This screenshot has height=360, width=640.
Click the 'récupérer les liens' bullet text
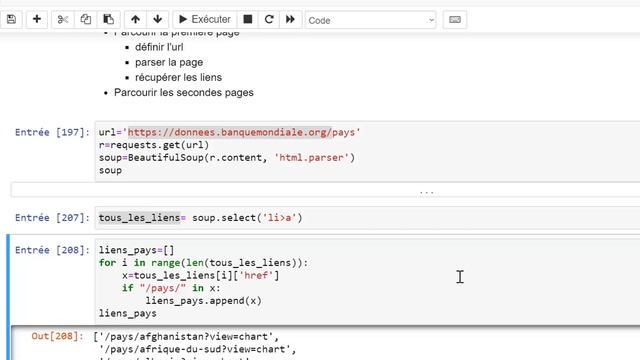coord(178,77)
